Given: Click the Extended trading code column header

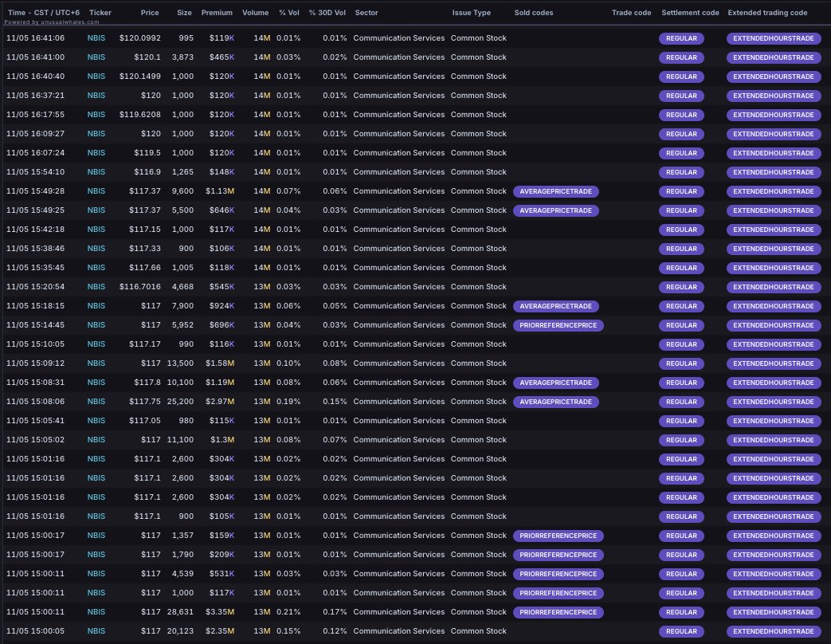Looking at the screenshot, I should [767, 13].
